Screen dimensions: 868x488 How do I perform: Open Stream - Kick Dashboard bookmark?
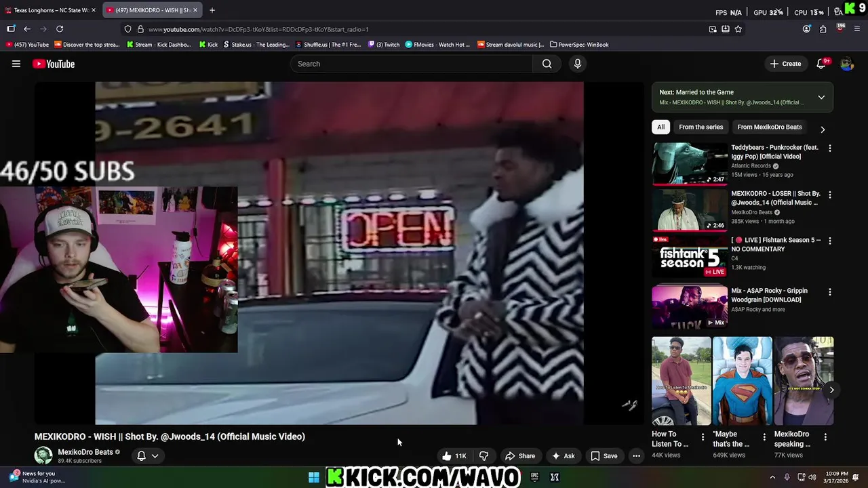(x=158, y=45)
